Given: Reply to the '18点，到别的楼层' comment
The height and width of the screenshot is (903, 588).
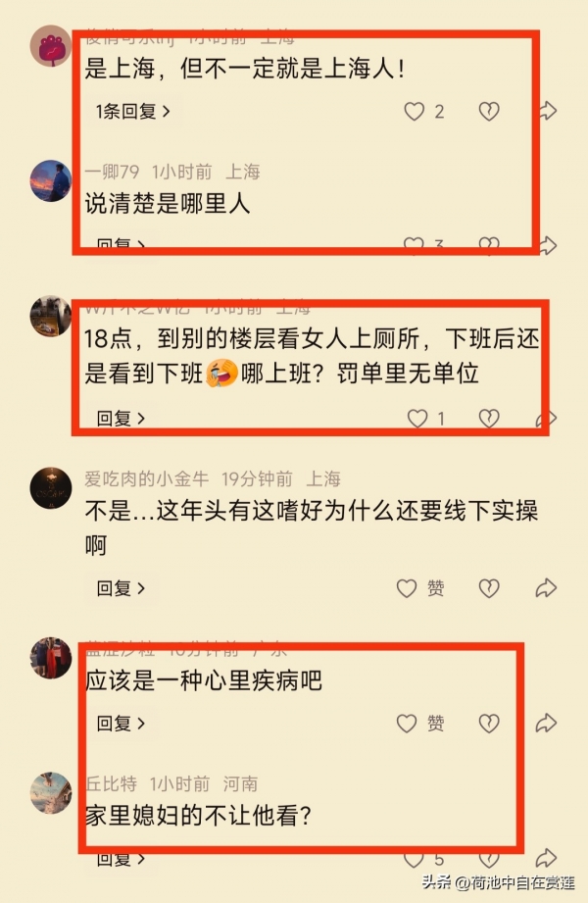Looking at the screenshot, I should pyautogui.click(x=121, y=418).
